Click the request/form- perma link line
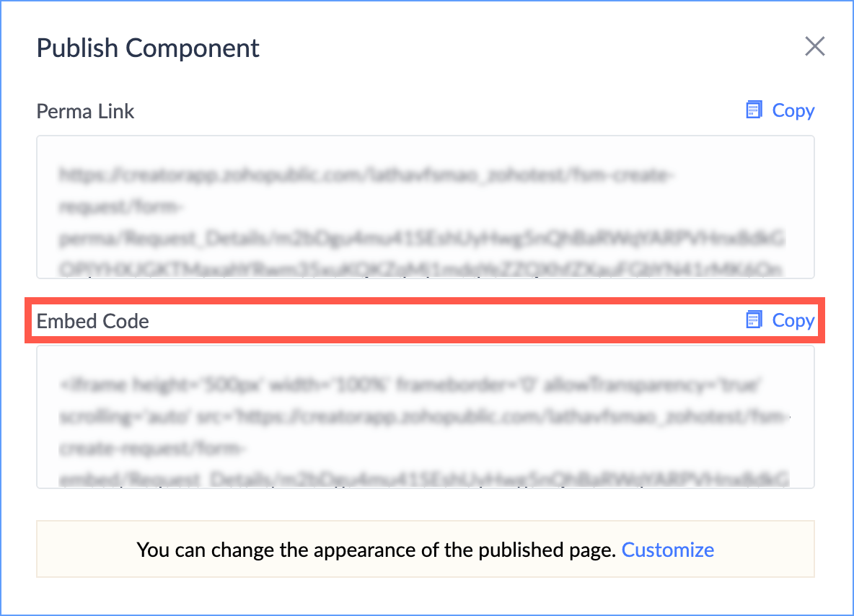 click(121, 207)
